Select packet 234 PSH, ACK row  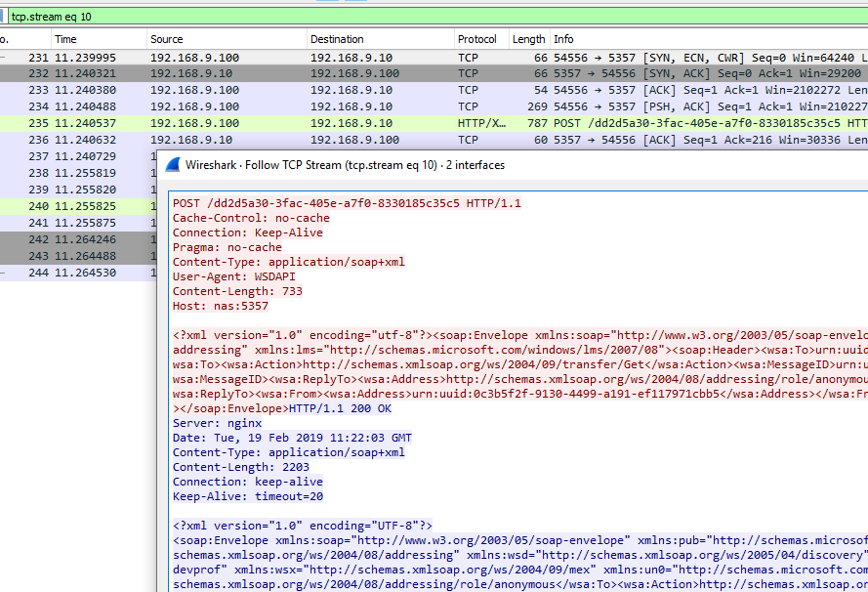click(x=434, y=106)
